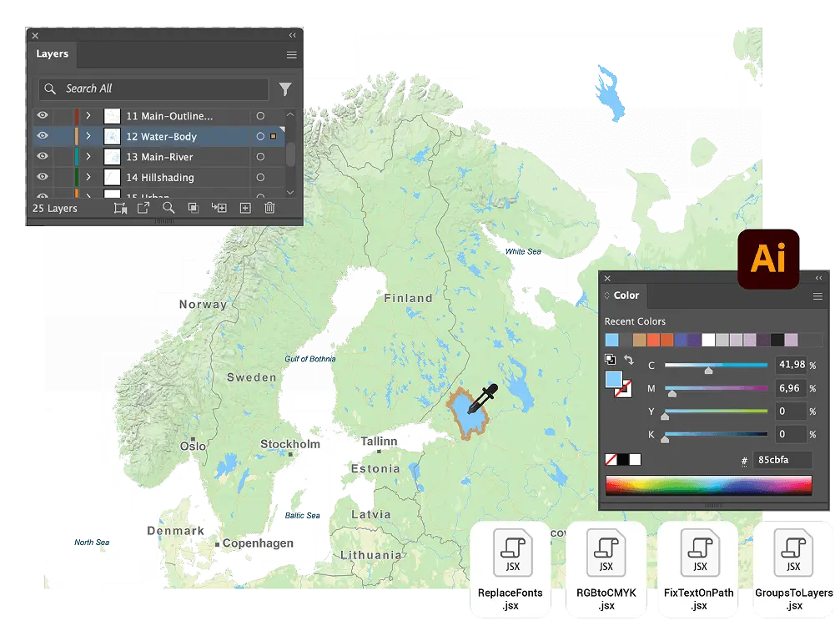The image size is (840, 626).
Task: Hide the 13 Main-River layer
Action: [x=43, y=156]
